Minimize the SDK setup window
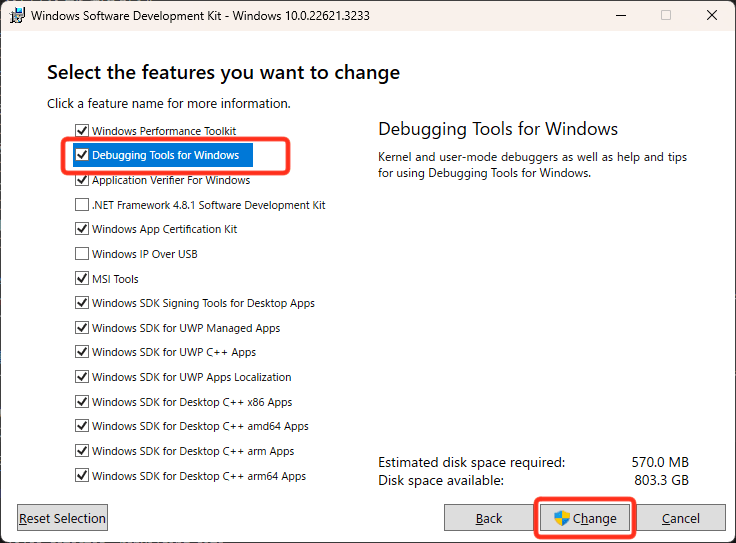This screenshot has width=736, height=543. (x=621, y=15)
